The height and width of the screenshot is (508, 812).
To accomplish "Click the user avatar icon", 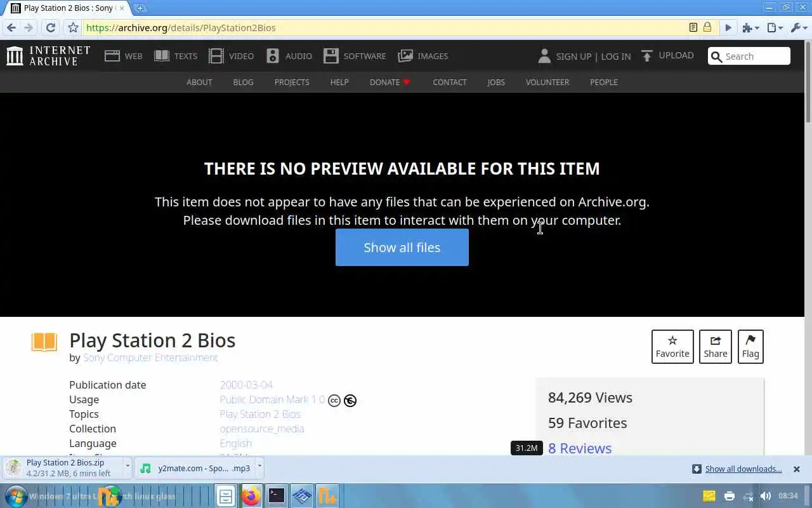I will tap(544, 56).
